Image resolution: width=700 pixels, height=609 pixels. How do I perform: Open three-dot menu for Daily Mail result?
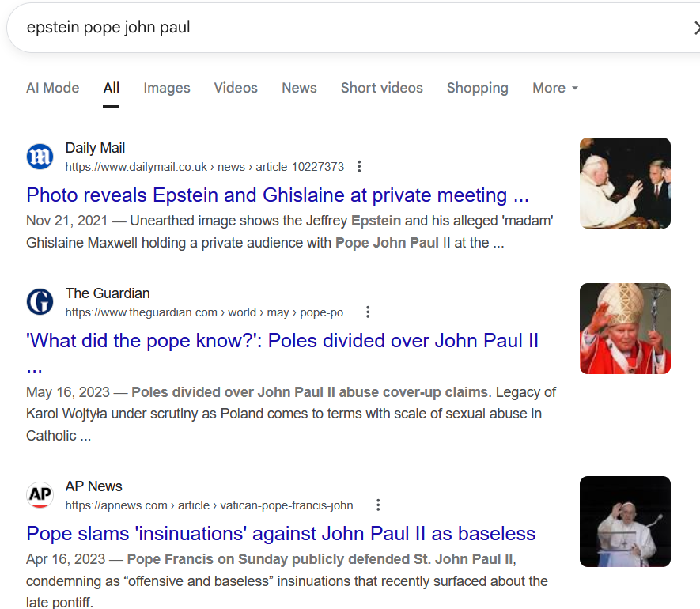coord(359,167)
